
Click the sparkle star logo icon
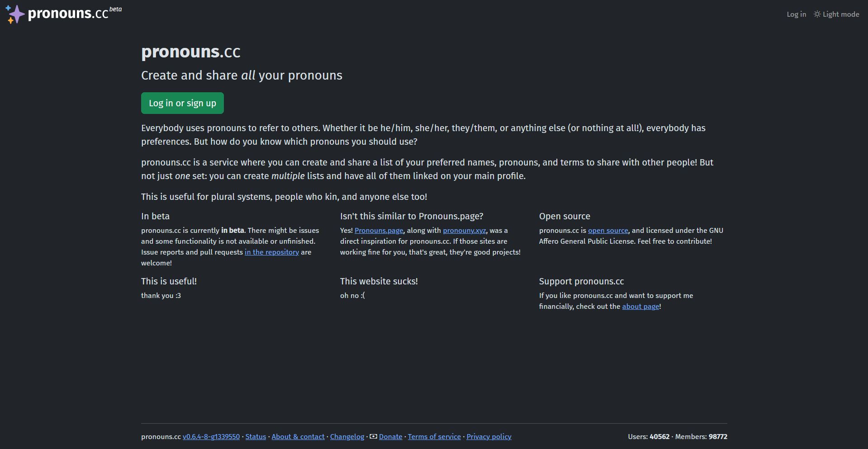[x=15, y=14]
